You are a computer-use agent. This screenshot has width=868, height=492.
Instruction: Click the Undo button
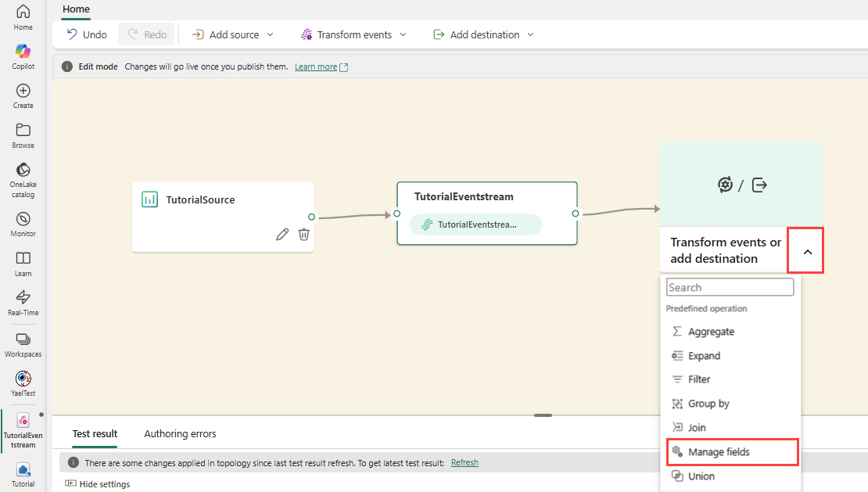click(87, 34)
